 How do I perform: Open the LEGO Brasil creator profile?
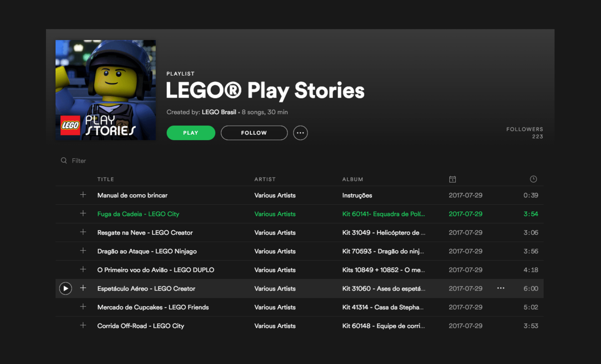coord(219,112)
